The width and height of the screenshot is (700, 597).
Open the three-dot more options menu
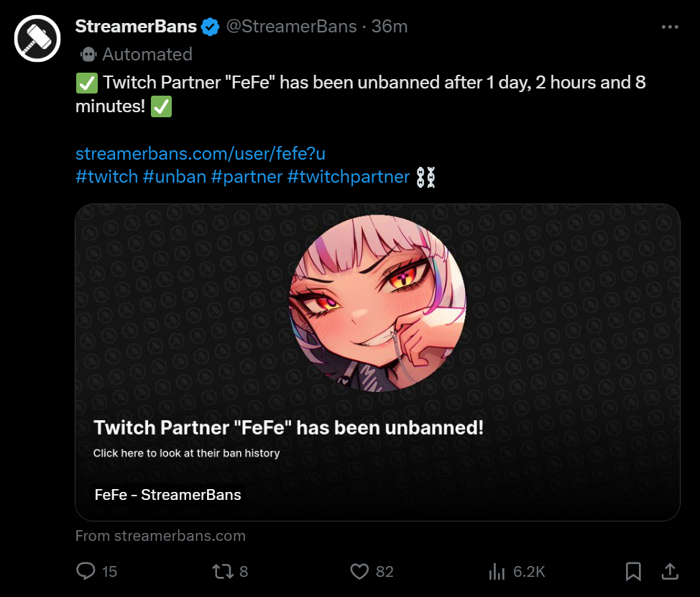pyautogui.click(x=669, y=27)
